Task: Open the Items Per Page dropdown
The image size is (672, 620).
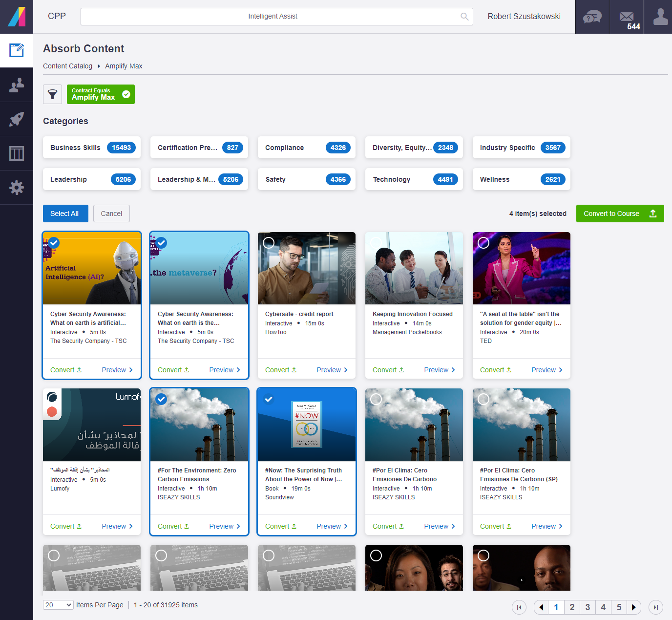Action: coord(58,605)
